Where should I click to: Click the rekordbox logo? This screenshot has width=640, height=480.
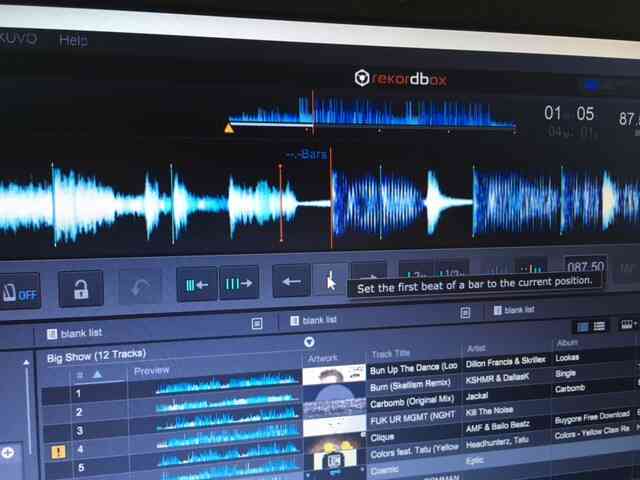(401, 78)
